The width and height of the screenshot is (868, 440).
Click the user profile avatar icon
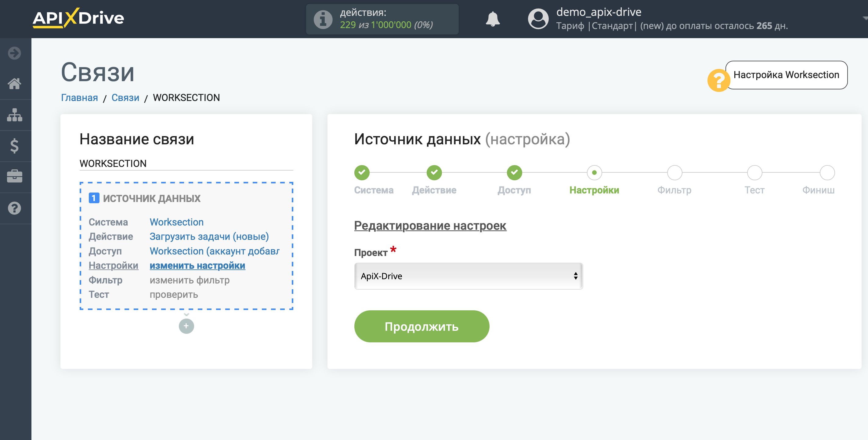[x=538, y=19]
